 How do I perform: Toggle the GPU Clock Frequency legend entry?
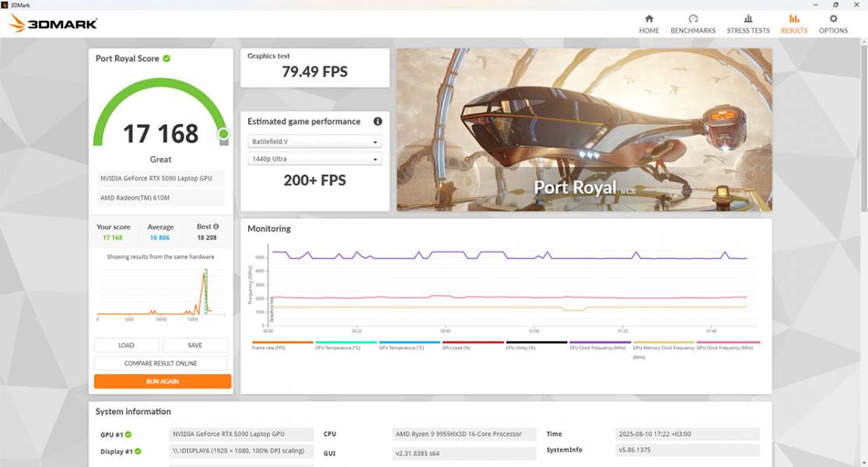723,349
